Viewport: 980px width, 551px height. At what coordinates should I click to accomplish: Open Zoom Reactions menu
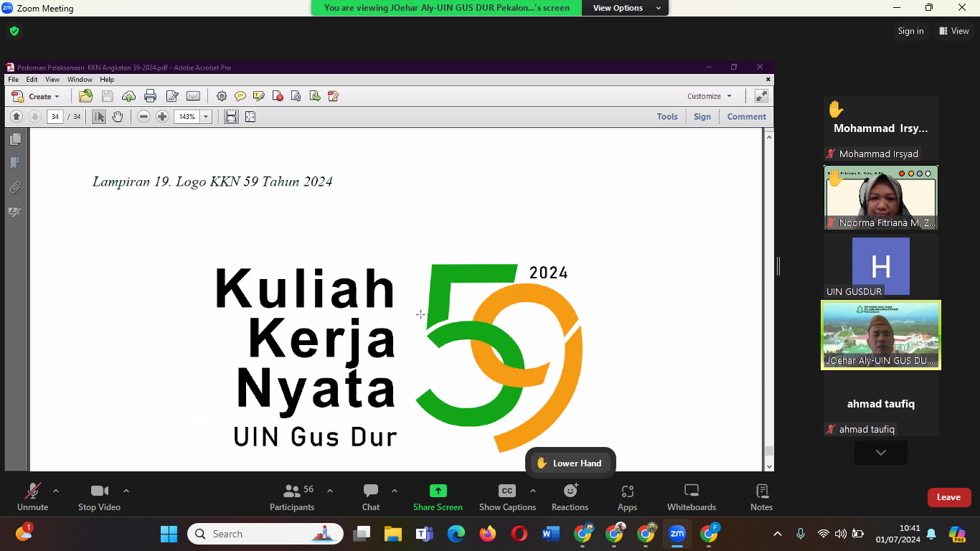pyautogui.click(x=570, y=497)
